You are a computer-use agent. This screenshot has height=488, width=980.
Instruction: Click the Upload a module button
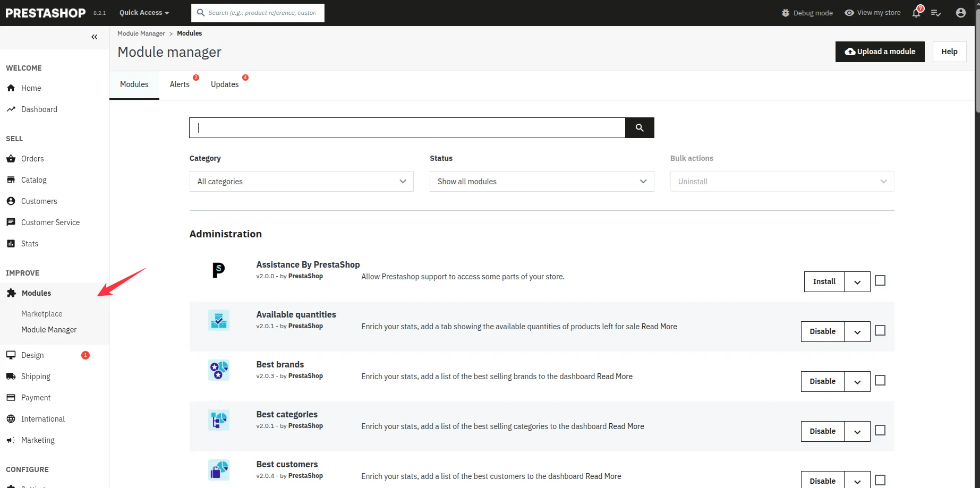pyautogui.click(x=880, y=52)
